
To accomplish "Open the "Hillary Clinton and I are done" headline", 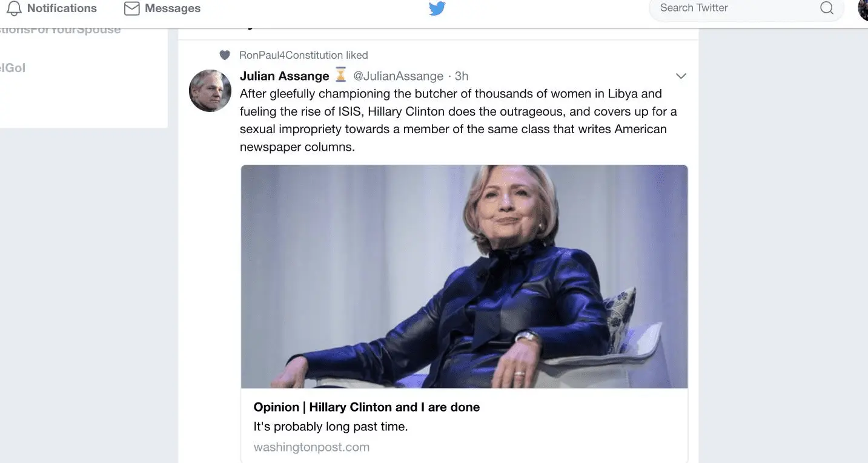I will click(x=366, y=407).
